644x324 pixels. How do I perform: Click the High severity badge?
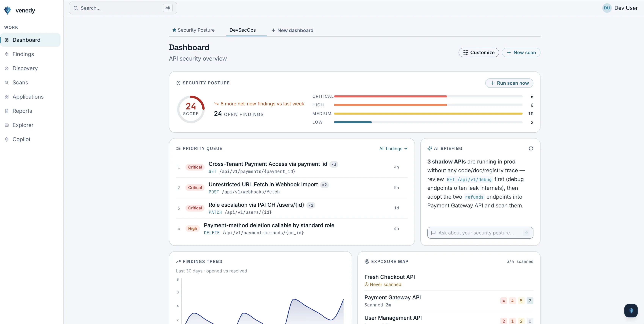coord(192,229)
